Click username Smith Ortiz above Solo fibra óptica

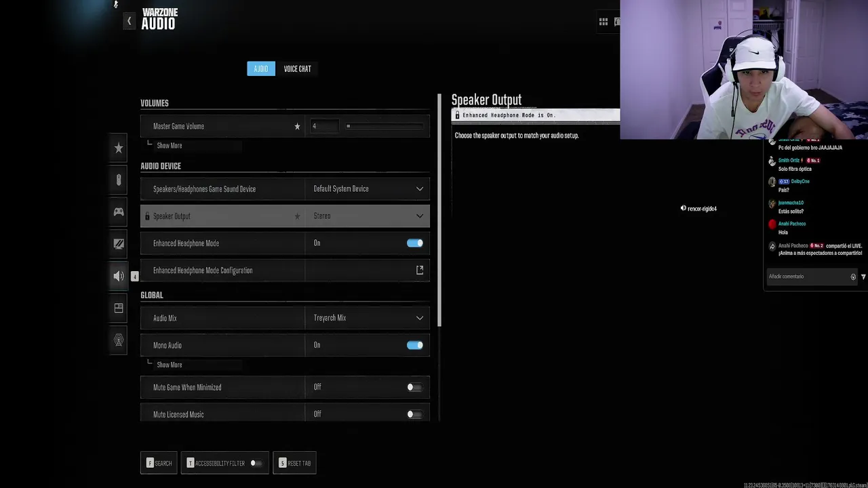pos(789,161)
